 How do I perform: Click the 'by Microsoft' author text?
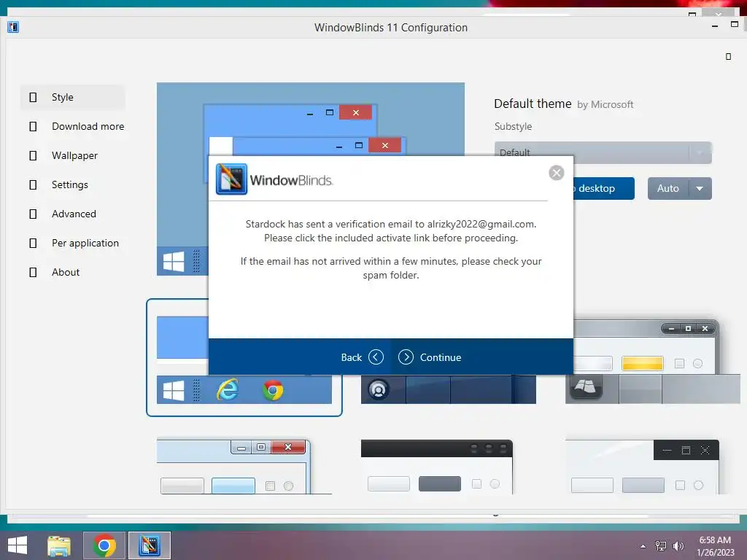(x=605, y=105)
